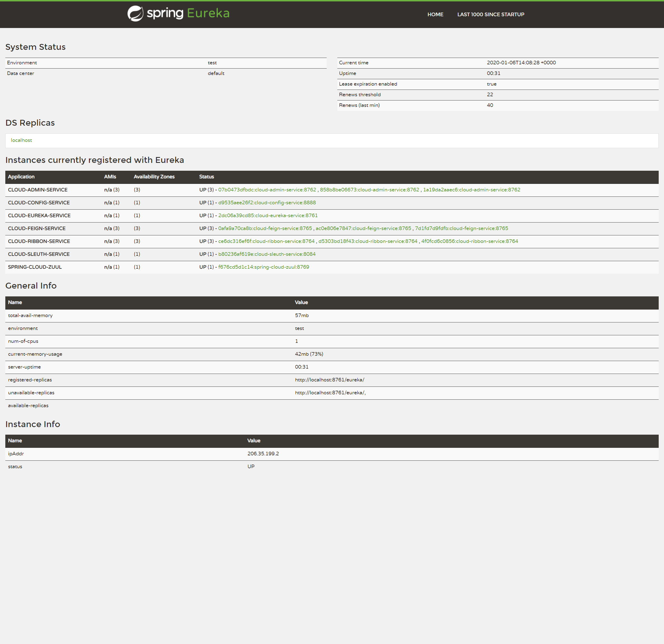Click the Application column header
Screen dimensions: 664x644
tap(21, 177)
